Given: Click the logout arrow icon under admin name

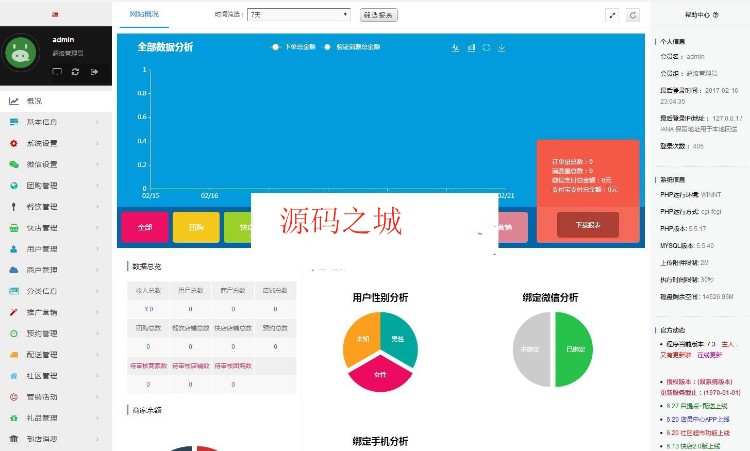Looking at the screenshot, I should pyautogui.click(x=94, y=72).
